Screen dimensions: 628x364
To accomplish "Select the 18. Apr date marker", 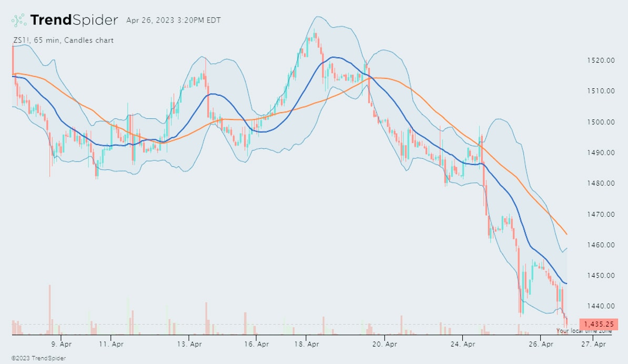I will (307, 345).
